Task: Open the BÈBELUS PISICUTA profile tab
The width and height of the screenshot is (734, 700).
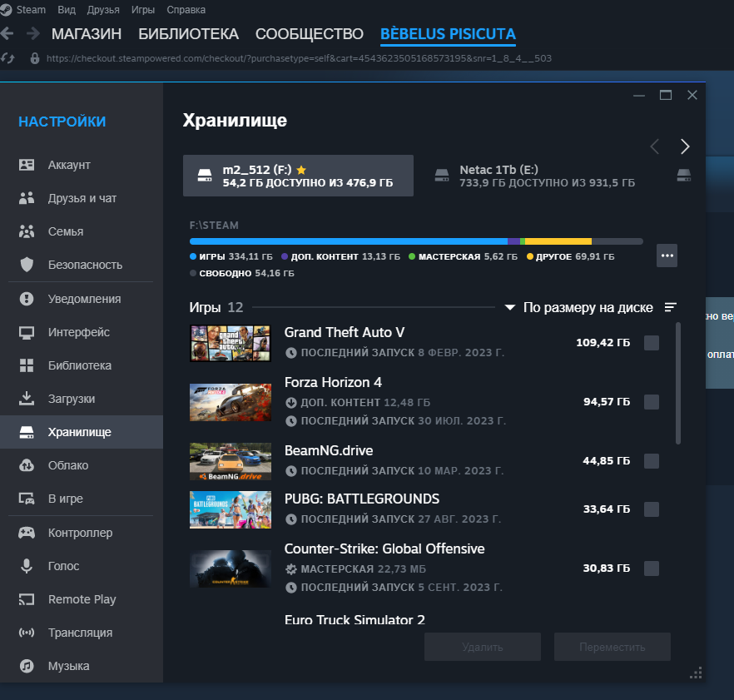Action: [448, 34]
